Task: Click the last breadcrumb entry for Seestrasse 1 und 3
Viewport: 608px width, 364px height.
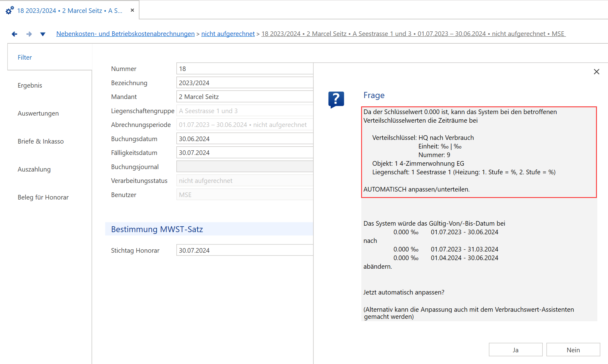Action: pyautogui.click(x=413, y=34)
